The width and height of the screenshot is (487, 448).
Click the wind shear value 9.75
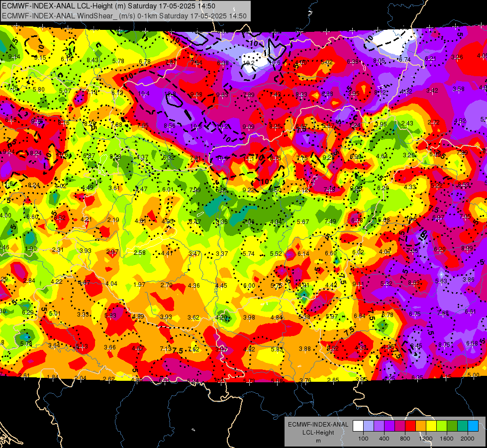37,121
